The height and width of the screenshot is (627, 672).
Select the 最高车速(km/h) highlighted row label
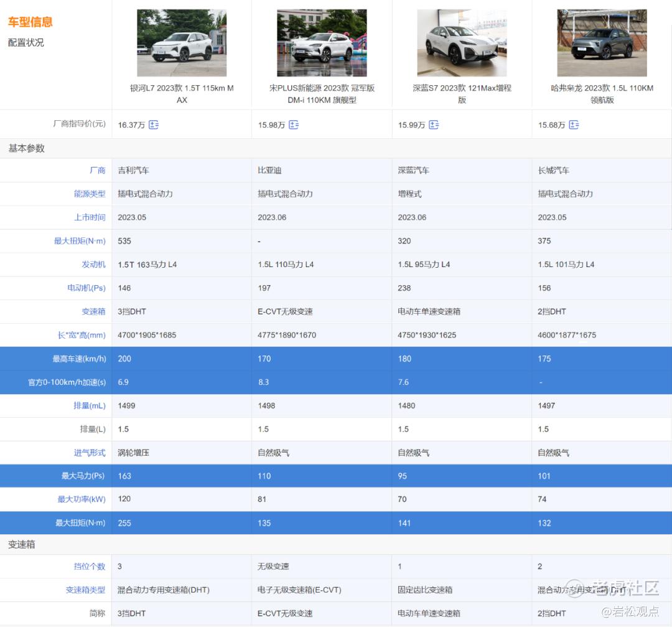(x=79, y=359)
